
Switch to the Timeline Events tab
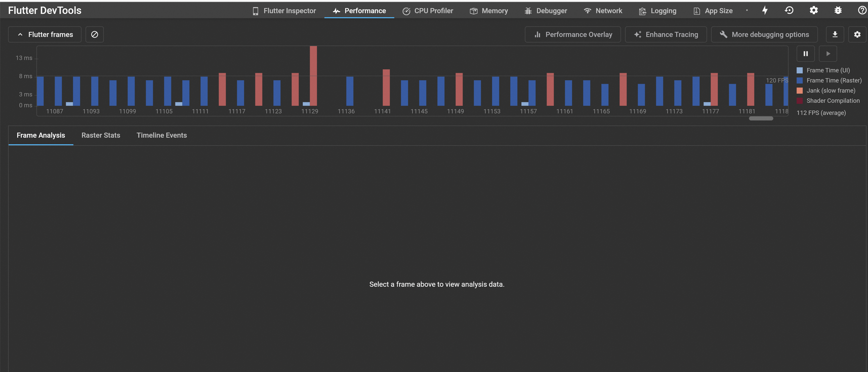pyautogui.click(x=161, y=135)
